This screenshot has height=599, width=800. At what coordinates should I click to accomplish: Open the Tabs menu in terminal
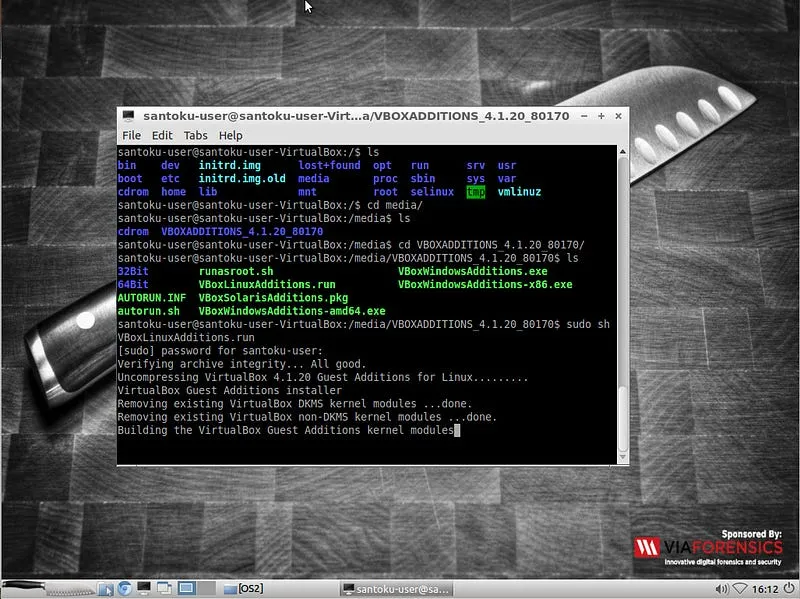click(195, 135)
